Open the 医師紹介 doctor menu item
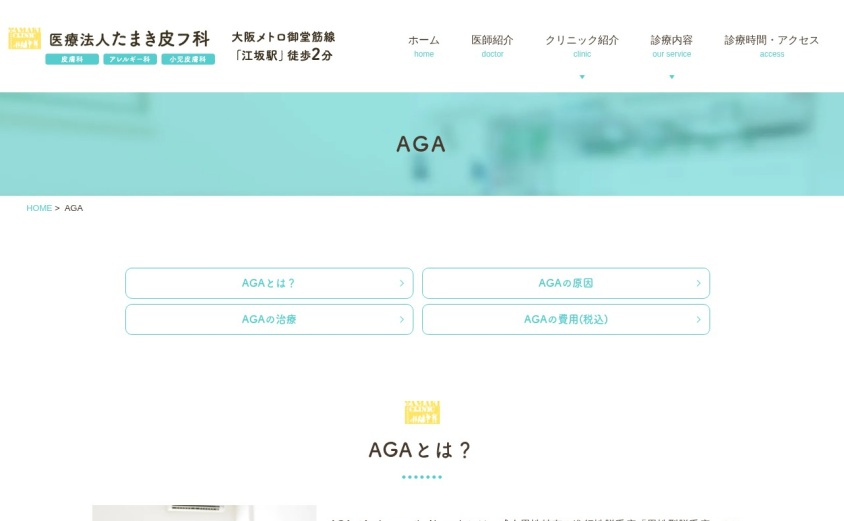Viewport: 844px width, 521px height. (x=492, y=46)
